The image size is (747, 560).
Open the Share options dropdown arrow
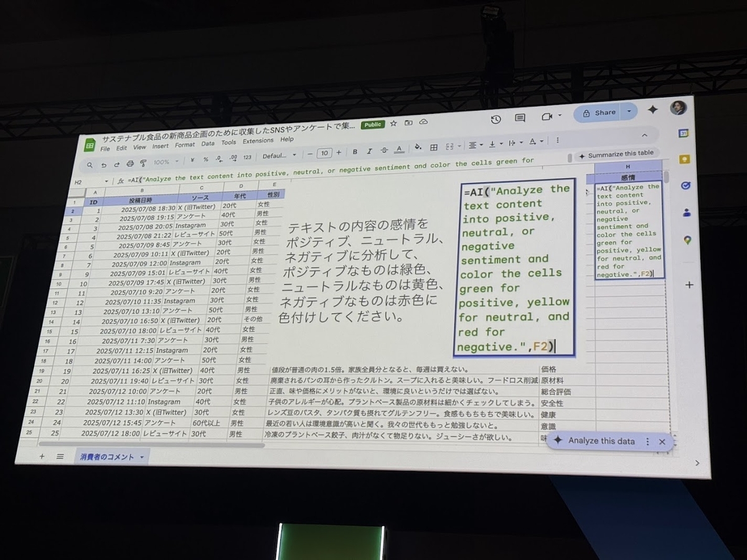click(629, 112)
